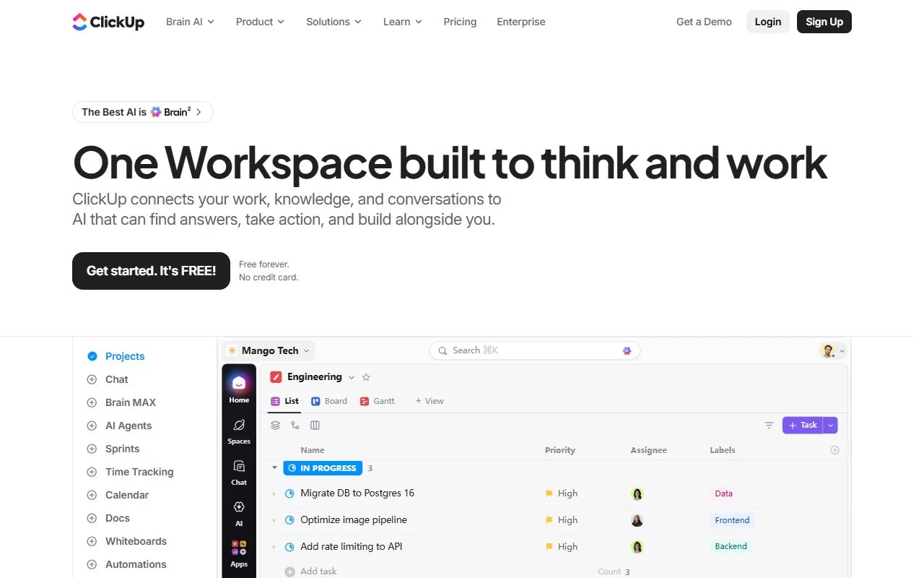The height and width of the screenshot is (578, 924).
Task: Collapse the IN PROGRESS group
Action: point(275,467)
